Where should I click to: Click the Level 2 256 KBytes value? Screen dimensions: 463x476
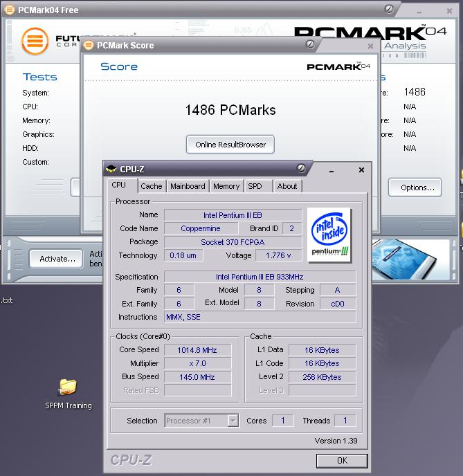322,377
